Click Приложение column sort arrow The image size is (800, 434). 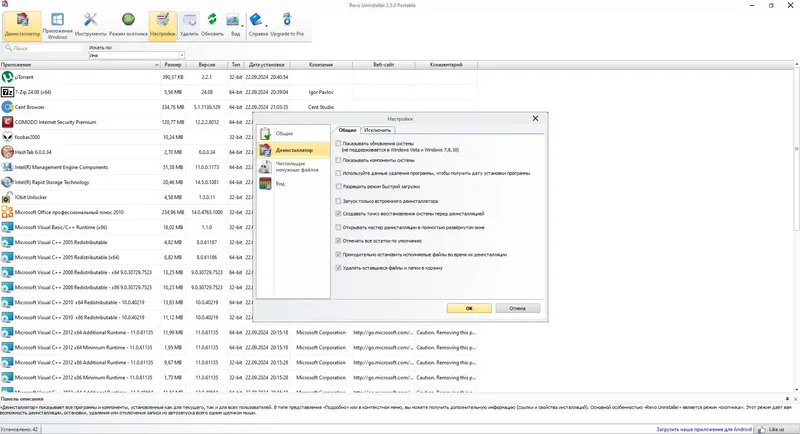(157, 65)
